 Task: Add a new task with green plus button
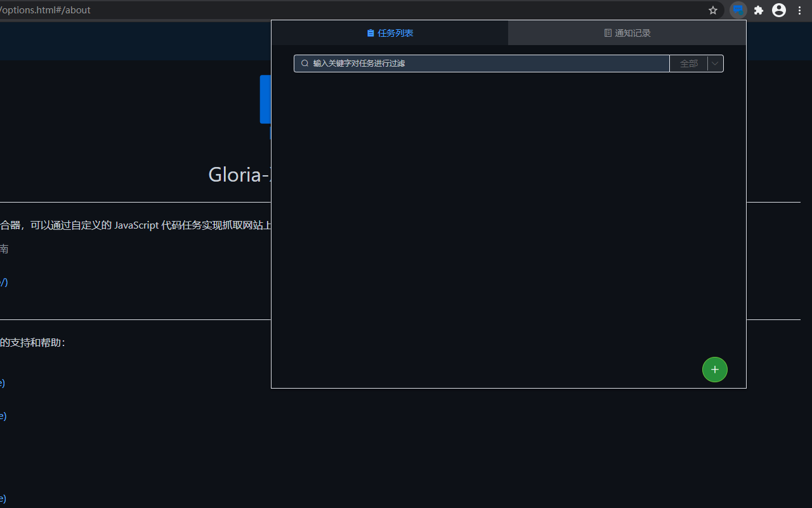715,370
